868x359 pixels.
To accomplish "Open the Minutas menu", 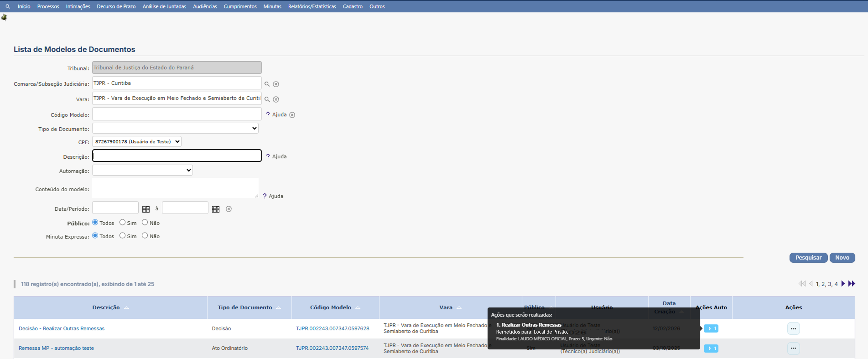I will pos(272,6).
